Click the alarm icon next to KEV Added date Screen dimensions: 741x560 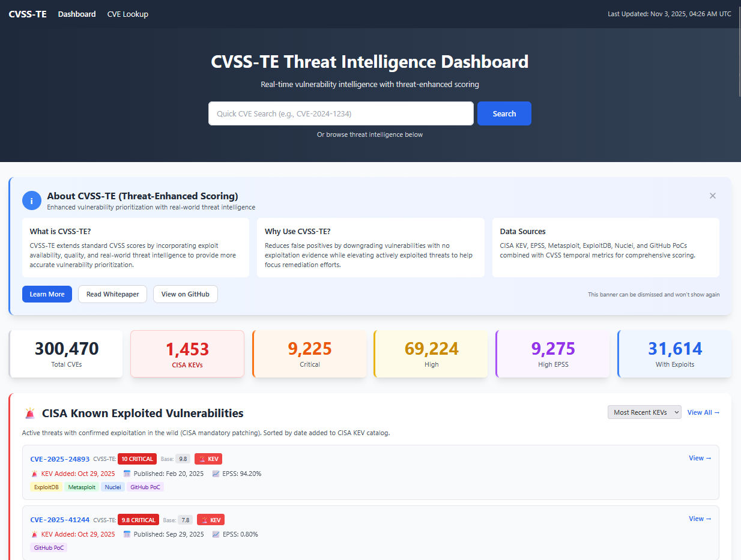tap(34, 474)
